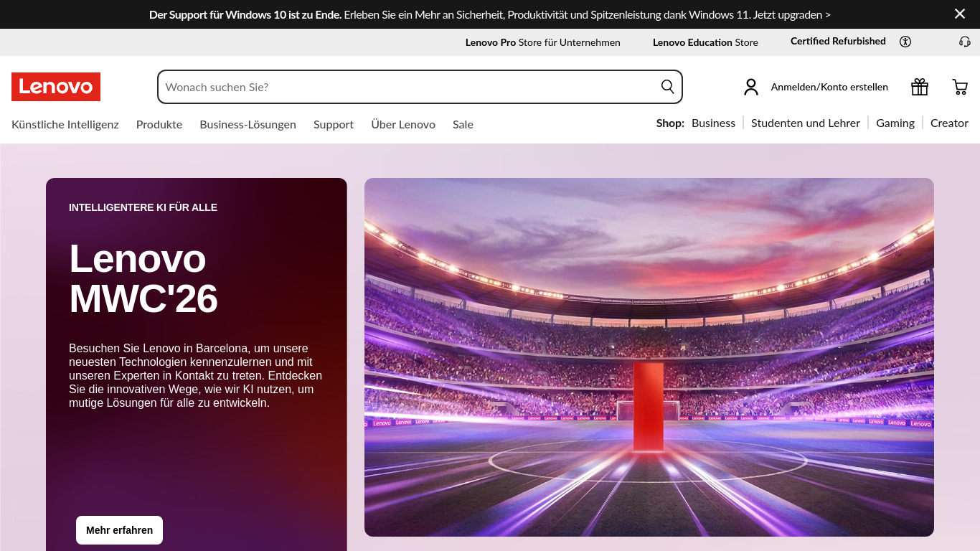Viewport: 980px width, 551px height.
Task: Open the Produkte menu
Action: pos(159,124)
